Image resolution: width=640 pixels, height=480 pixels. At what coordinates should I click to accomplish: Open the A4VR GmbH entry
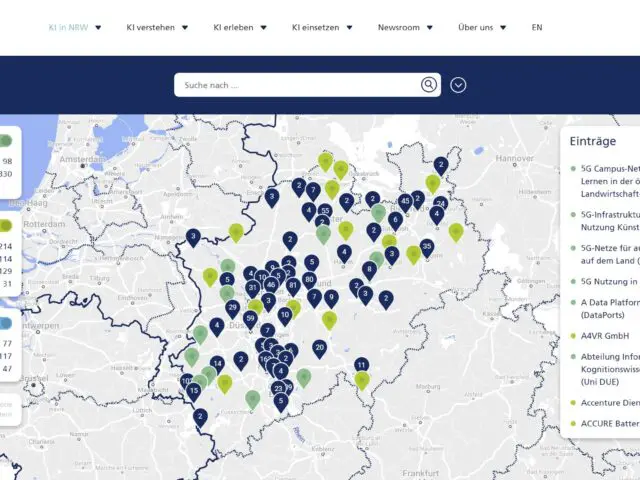(603, 336)
